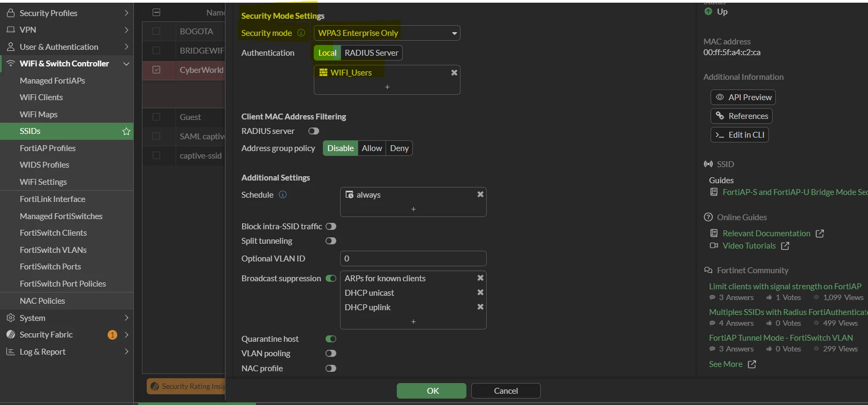This screenshot has width=868, height=405.
Task: Disable the Broadcast suppression toggle
Action: (x=331, y=279)
